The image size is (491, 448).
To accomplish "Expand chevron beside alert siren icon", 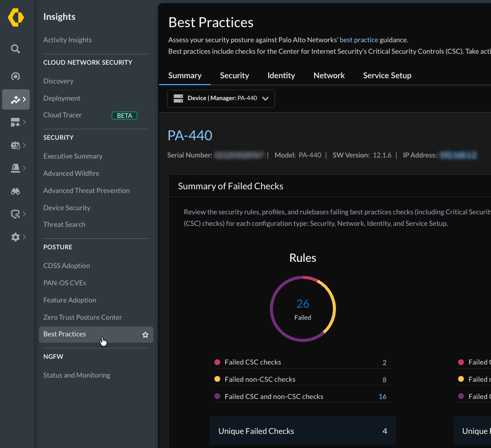I will coord(25,168).
